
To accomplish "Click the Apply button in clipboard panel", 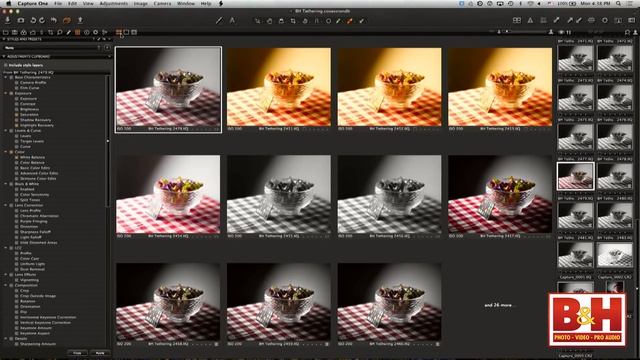I will [100, 353].
